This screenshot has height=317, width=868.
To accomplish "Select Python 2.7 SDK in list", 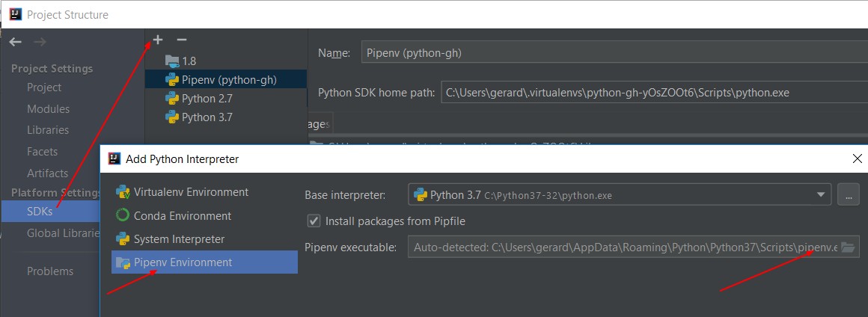I will point(207,98).
